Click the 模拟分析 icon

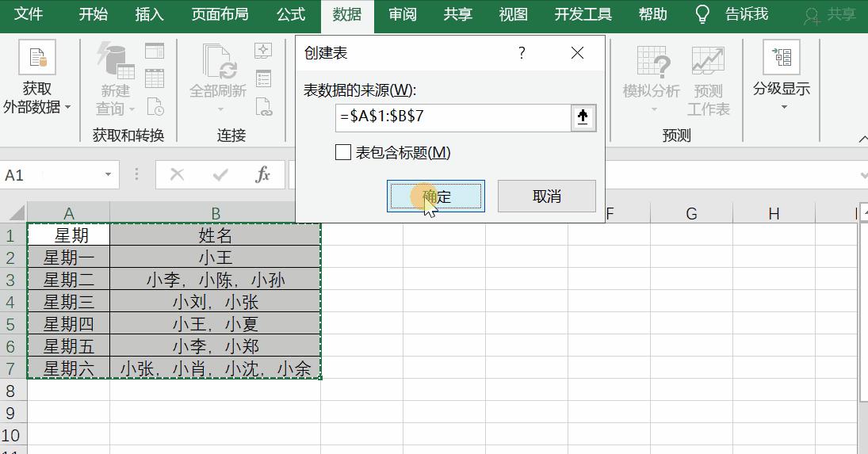652,60
